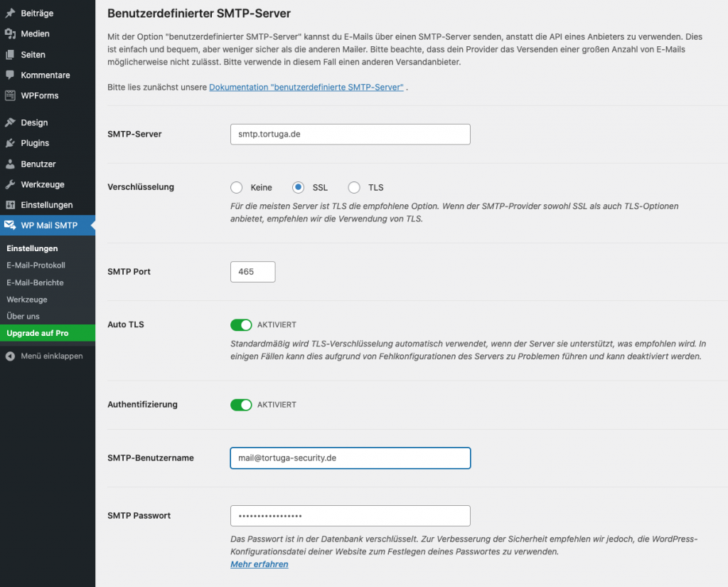Disable the Auto TLS toggle
This screenshot has width=728, height=587.
coord(241,324)
